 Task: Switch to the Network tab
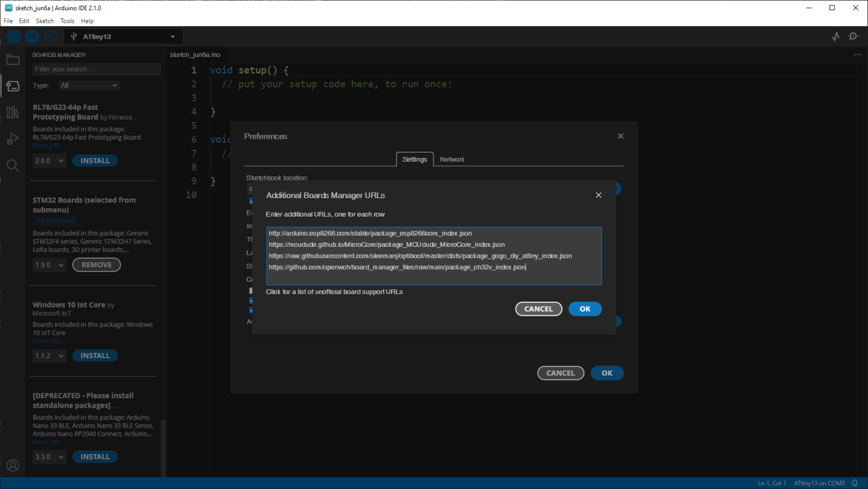coord(452,159)
